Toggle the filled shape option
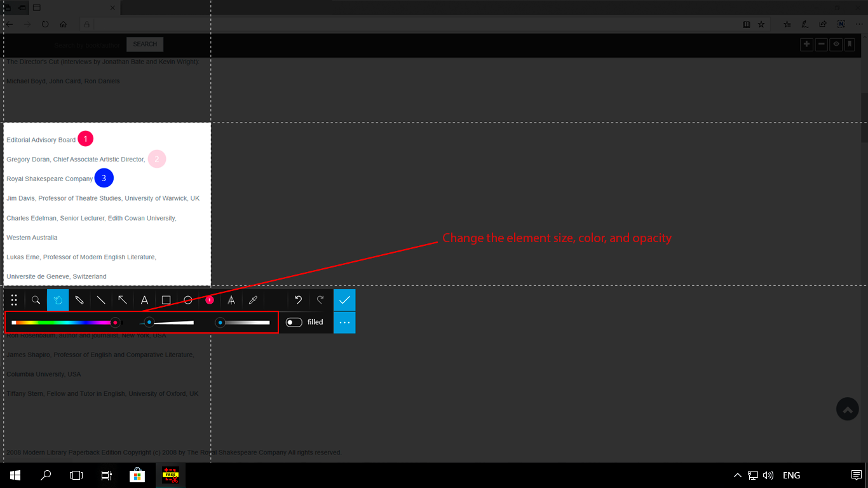The image size is (868, 488). click(x=294, y=322)
